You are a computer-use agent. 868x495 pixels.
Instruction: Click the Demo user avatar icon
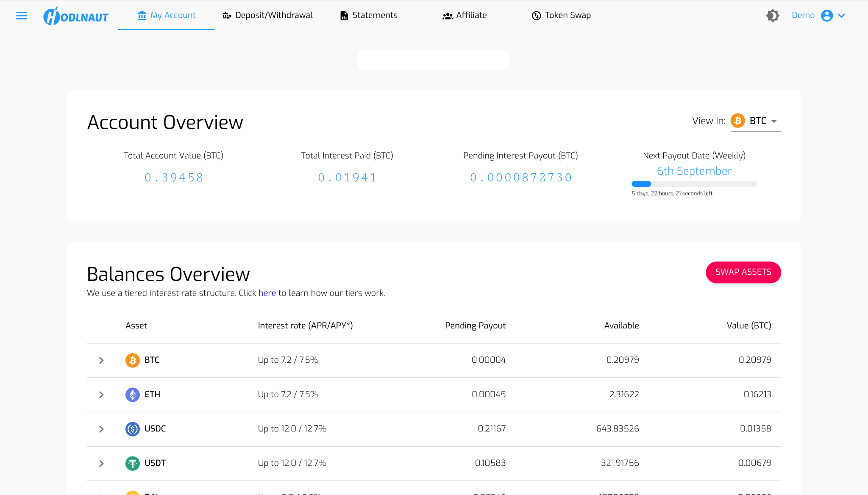(x=826, y=16)
